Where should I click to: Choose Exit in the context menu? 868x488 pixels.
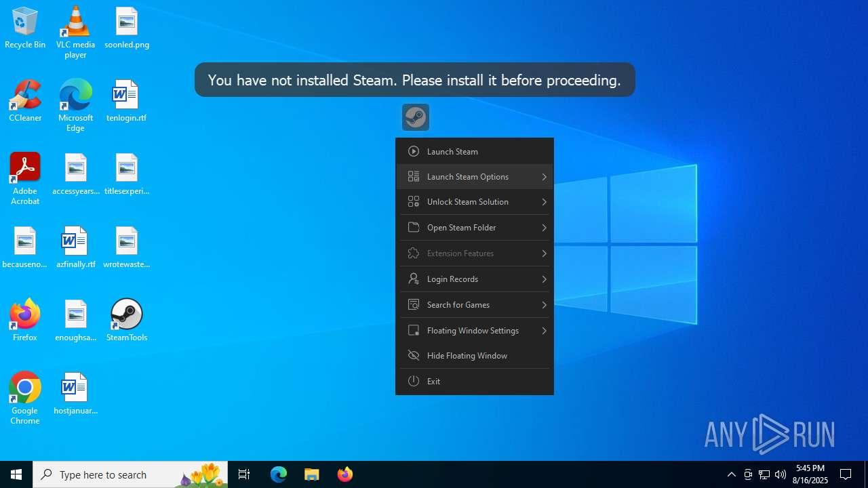click(475, 382)
